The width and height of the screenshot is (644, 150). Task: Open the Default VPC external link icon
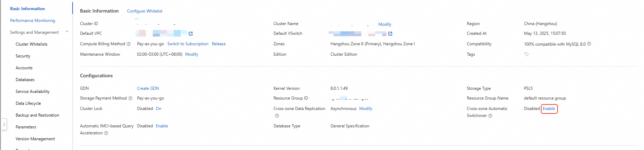191,33
